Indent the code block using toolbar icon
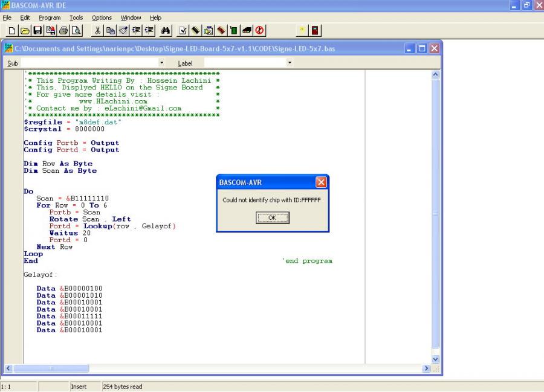Viewport: 544px width, 392px height. pos(137,30)
